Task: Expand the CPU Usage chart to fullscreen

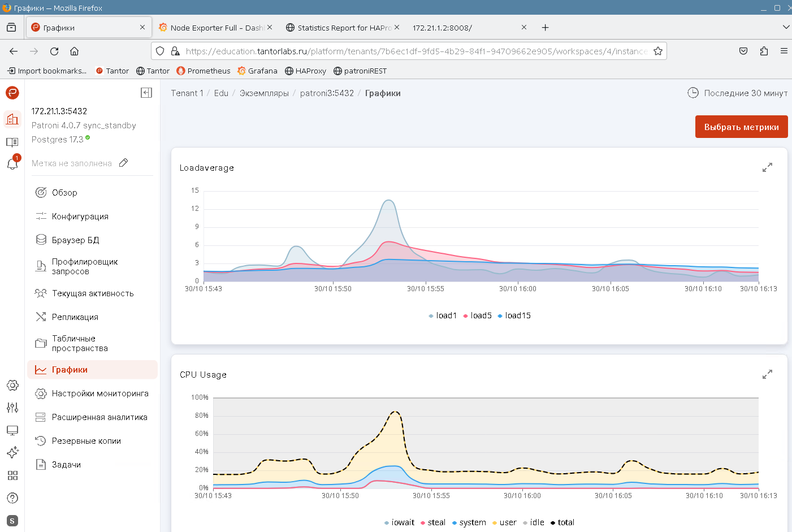Action: 767,374
